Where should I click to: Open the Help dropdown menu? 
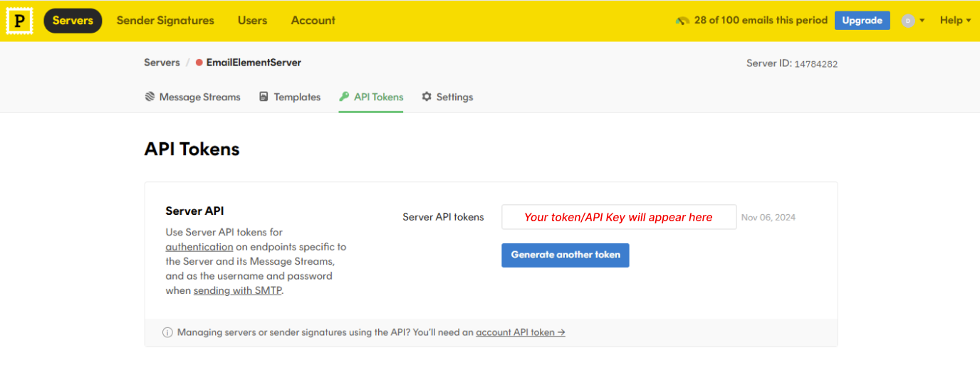pyautogui.click(x=955, y=21)
